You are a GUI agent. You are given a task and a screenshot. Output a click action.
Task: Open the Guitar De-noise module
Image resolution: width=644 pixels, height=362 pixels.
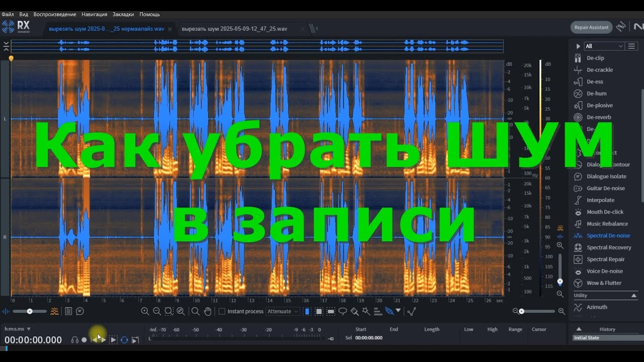coord(605,188)
